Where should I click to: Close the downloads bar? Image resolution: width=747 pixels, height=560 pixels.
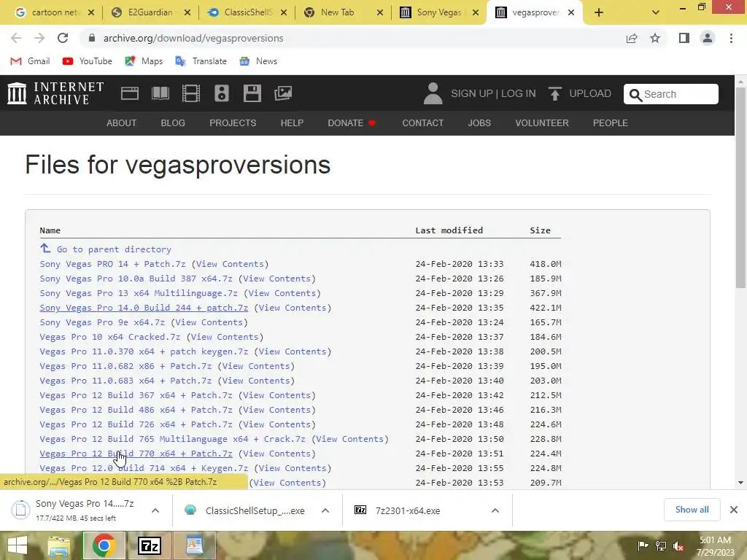pyautogui.click(x=734, y=510)
